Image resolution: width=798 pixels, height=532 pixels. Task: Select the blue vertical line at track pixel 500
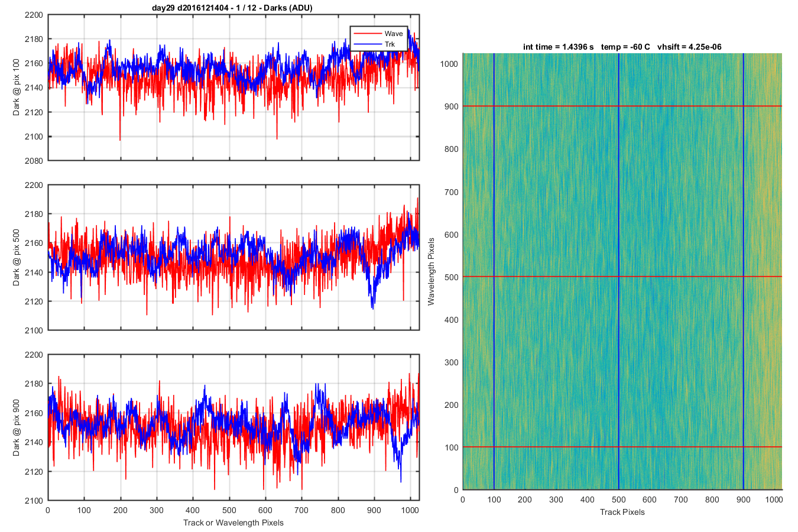click(x=618, y=271)
